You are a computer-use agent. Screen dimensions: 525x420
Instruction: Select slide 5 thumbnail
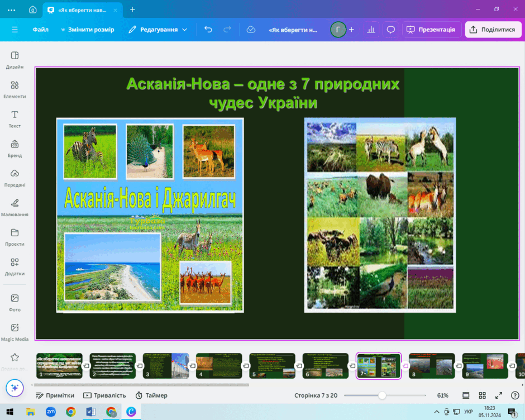point(272,365)
